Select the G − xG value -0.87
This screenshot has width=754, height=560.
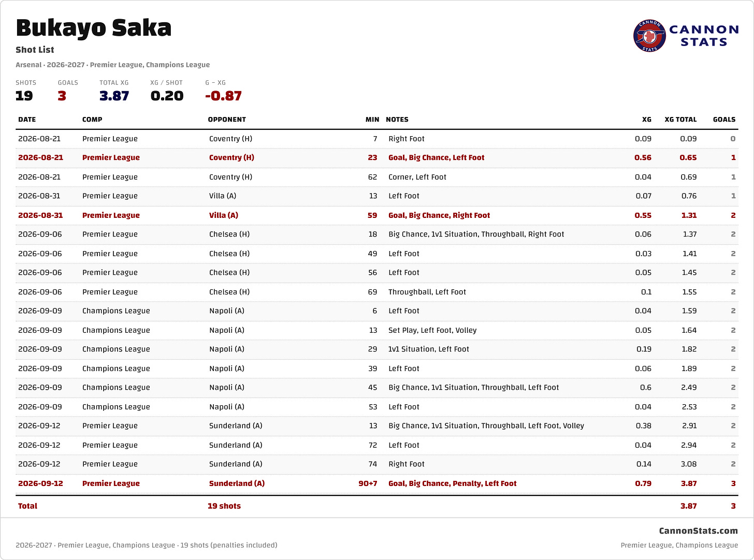(x=223, y=96)
